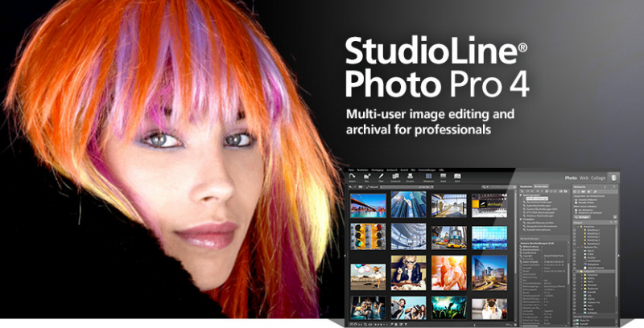Select the pen-shaped Filter toolbar icon
This screenshot has width=644, height=328.
381,176
